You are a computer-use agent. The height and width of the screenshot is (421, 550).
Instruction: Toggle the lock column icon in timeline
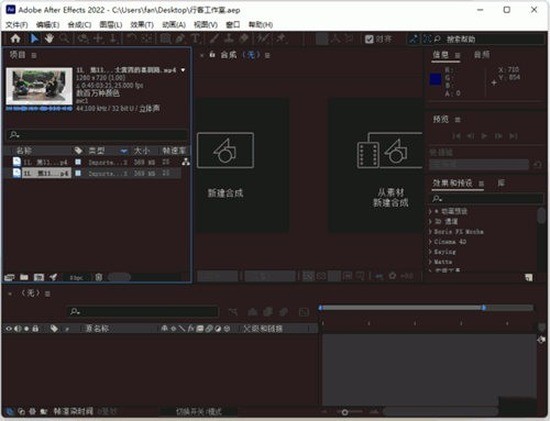35,329
